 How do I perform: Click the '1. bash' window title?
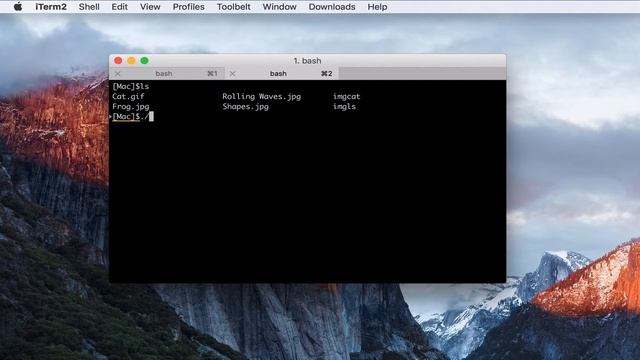click(x=307, y=60)
